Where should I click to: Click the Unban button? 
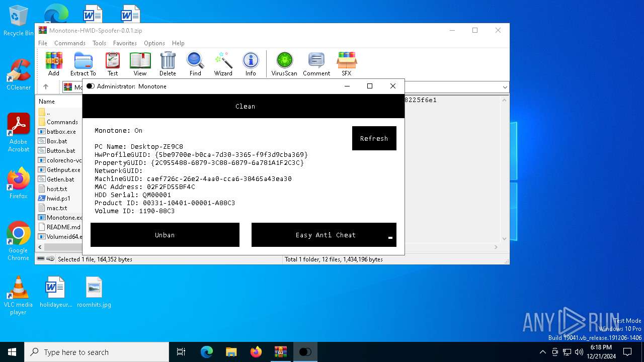click(165, 235)
